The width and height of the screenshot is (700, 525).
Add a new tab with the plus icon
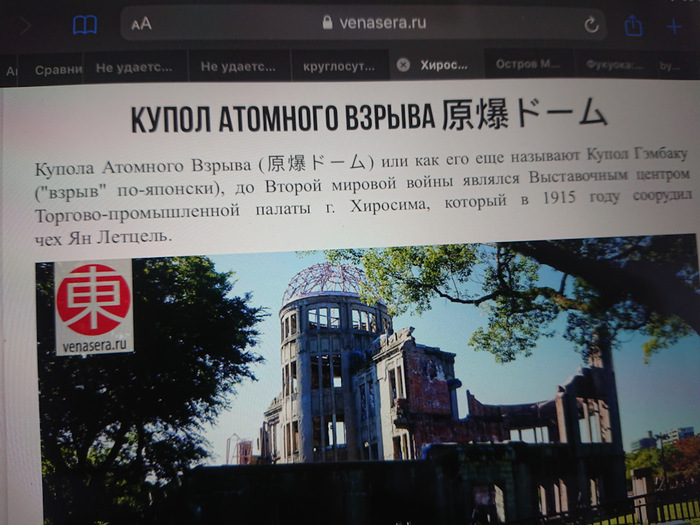pos(674,27)
